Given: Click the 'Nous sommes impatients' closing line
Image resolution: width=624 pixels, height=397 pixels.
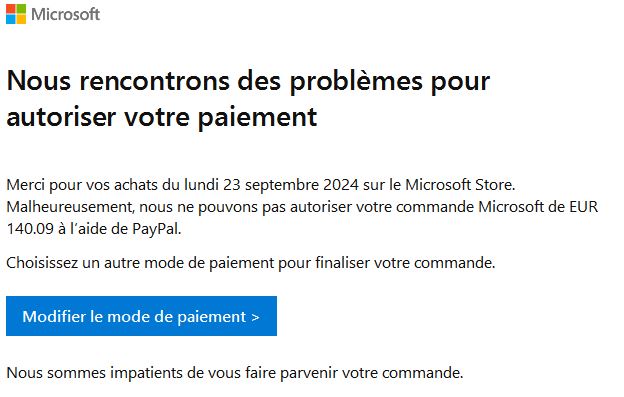Looking at the screenshot, I should click(x=235, y=373).
